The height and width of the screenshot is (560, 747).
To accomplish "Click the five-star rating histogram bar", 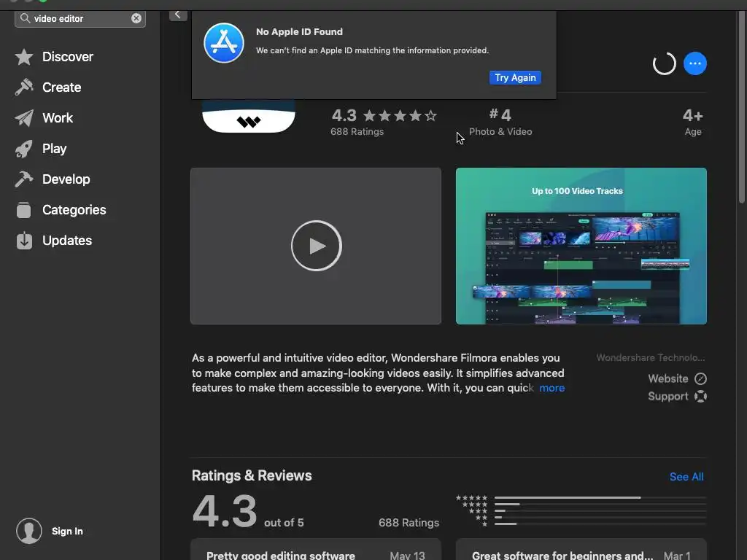I will click(x=600, y=497).
